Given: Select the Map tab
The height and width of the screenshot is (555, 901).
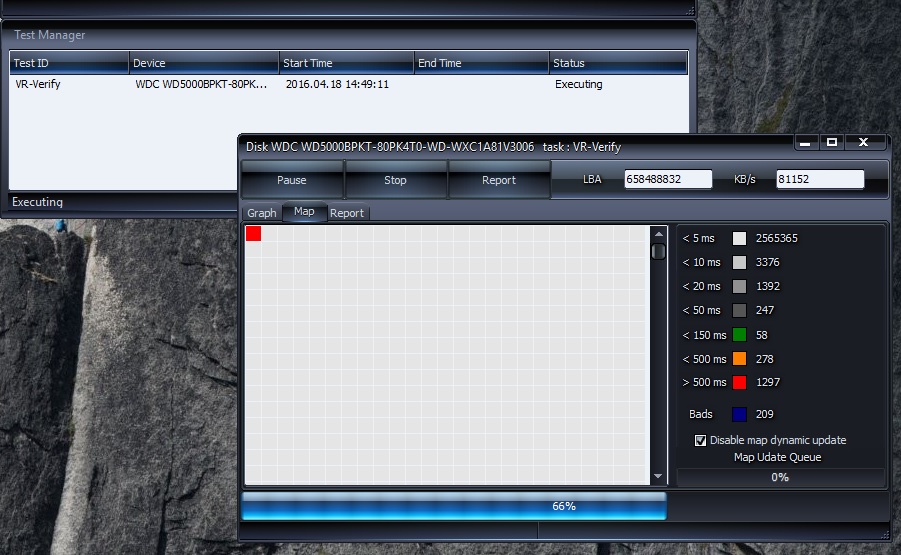Looking at the screenshot, I should [x=304, y=211].
